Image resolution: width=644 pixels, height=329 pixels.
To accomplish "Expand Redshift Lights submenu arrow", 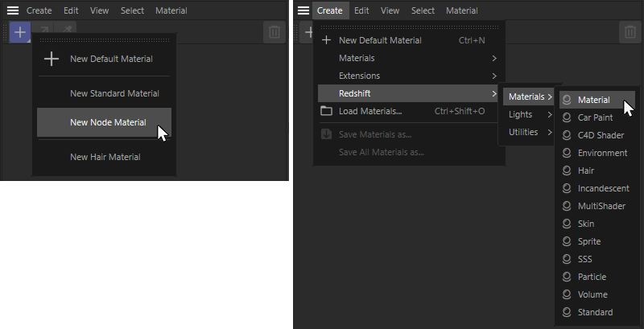I will [550, 114].
